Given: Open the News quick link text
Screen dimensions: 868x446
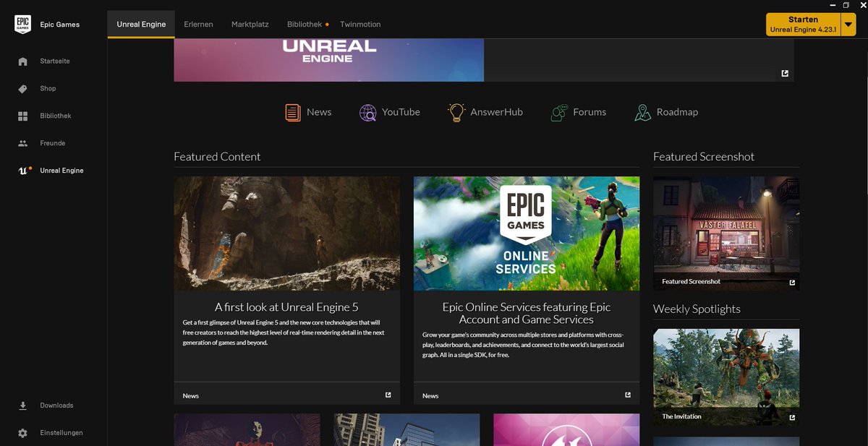Looking at the screenshot, I should [x=319, y=112].
